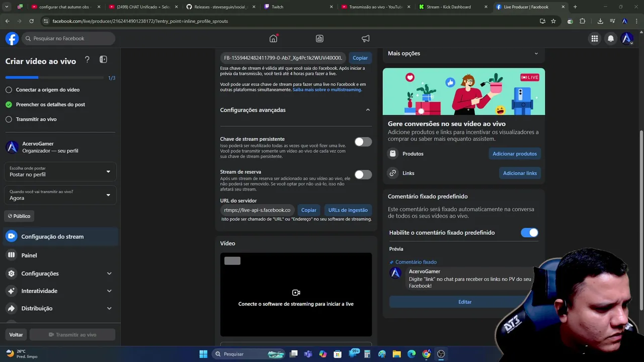644x362 pixels.
Task: Switch to Transmissão ao vivo YouTube tab
Action: (376, 7)
